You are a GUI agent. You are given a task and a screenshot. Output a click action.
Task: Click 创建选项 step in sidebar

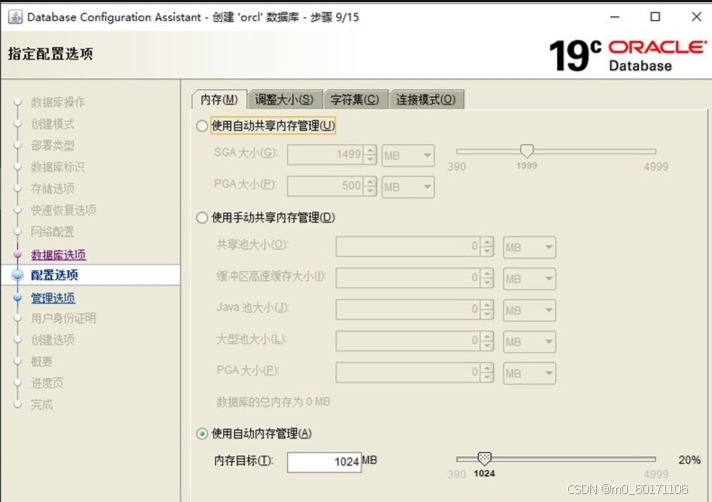(x=53, y=340)
